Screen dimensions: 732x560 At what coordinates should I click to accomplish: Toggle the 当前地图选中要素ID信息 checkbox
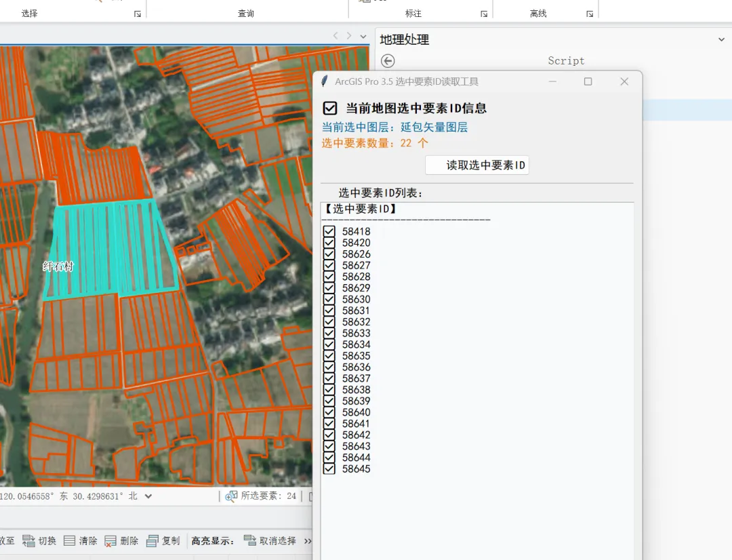(x=329, y=108)
